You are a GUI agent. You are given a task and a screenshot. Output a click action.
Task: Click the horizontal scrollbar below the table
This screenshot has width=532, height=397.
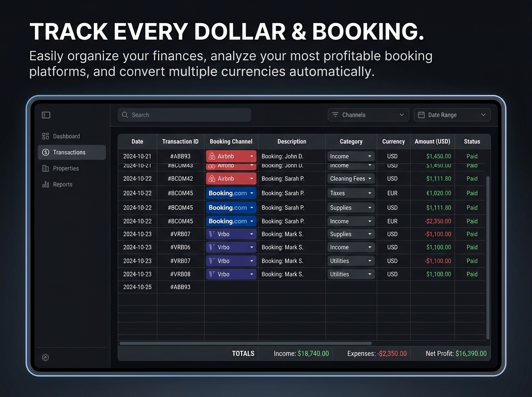[x=245, y=343]
